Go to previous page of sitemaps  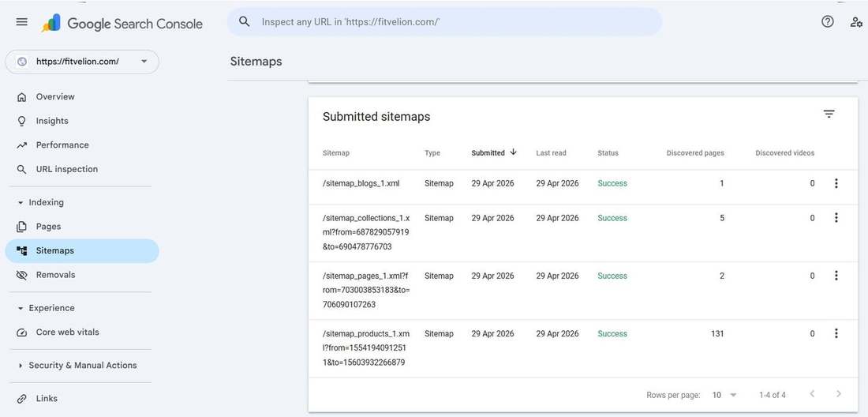coord(812,394)
